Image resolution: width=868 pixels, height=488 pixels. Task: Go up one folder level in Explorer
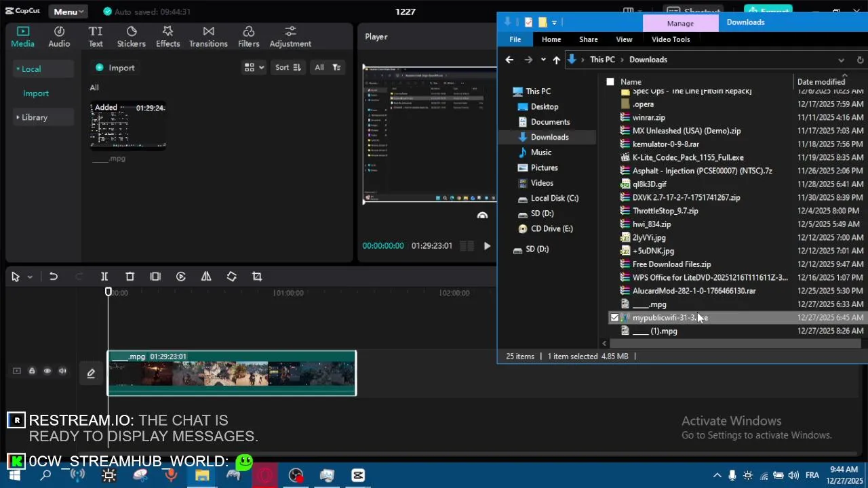[x=556, y=60]
